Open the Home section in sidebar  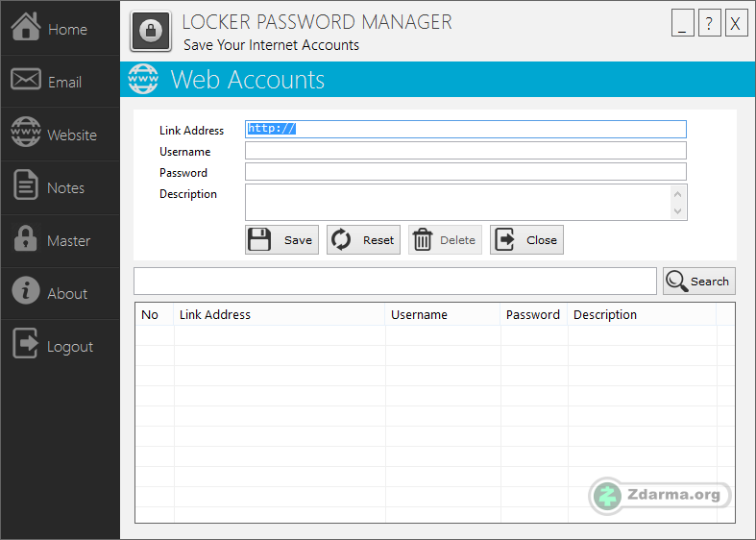[x=60, y=28]
